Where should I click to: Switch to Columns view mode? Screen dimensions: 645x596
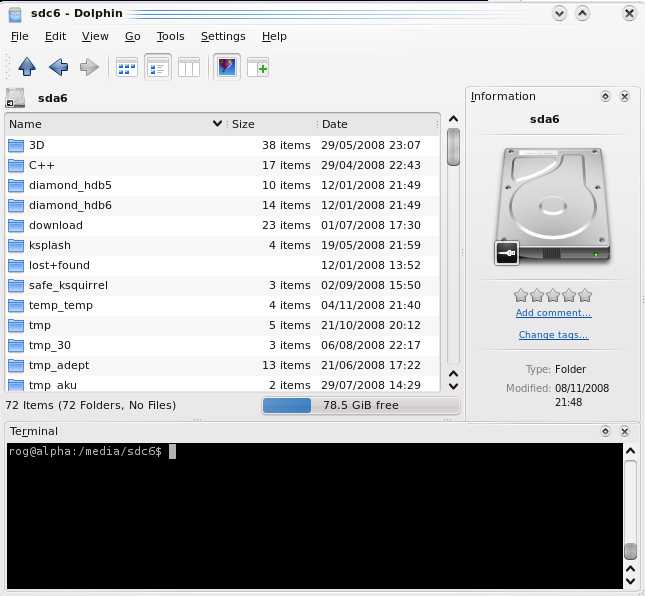[189, 67]
